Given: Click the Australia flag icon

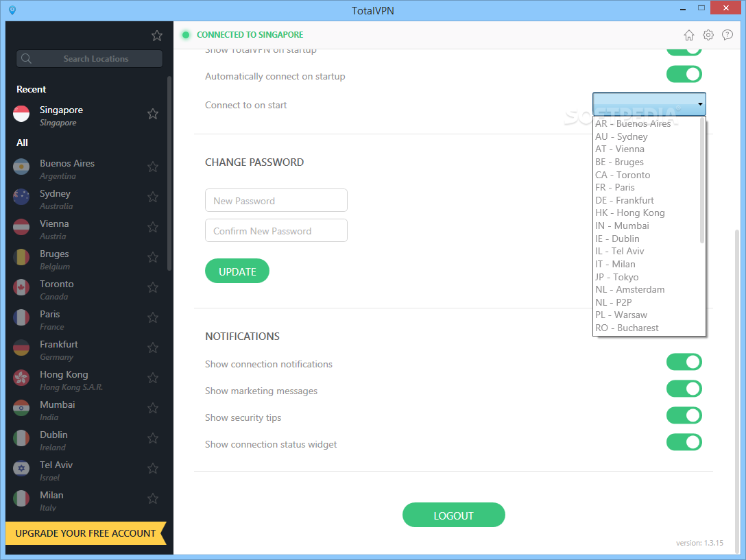Looking at the screenshot, I should 21,197.
